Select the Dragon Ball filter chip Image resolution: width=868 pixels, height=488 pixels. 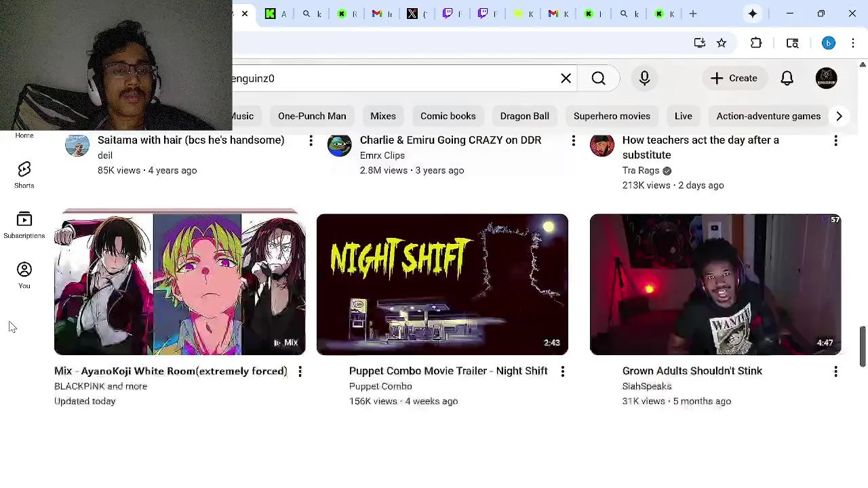[525, 116]
